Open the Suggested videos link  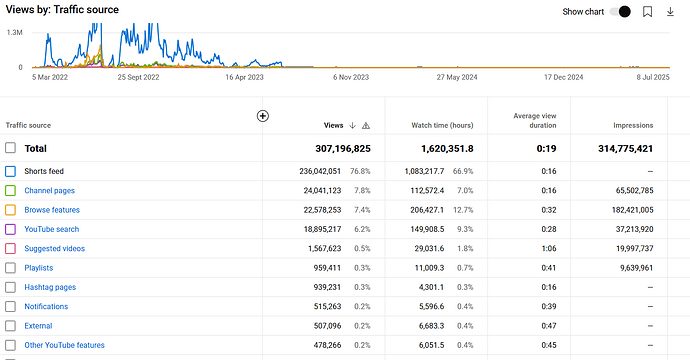55,249
